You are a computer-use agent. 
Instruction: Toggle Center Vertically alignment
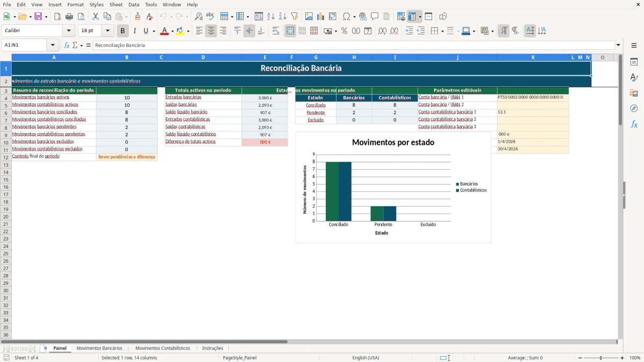(249, 31)
